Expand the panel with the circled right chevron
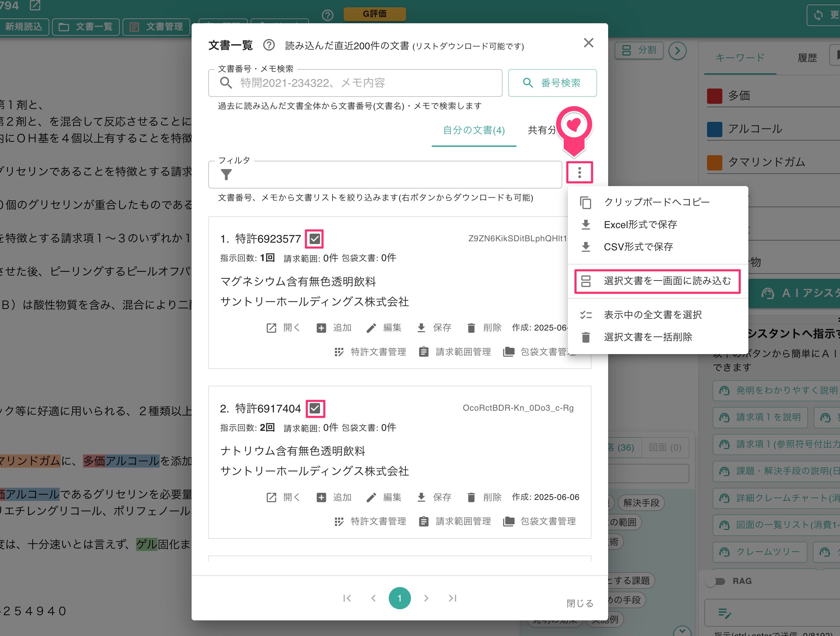840x636 pixels. tap(678, 50)
